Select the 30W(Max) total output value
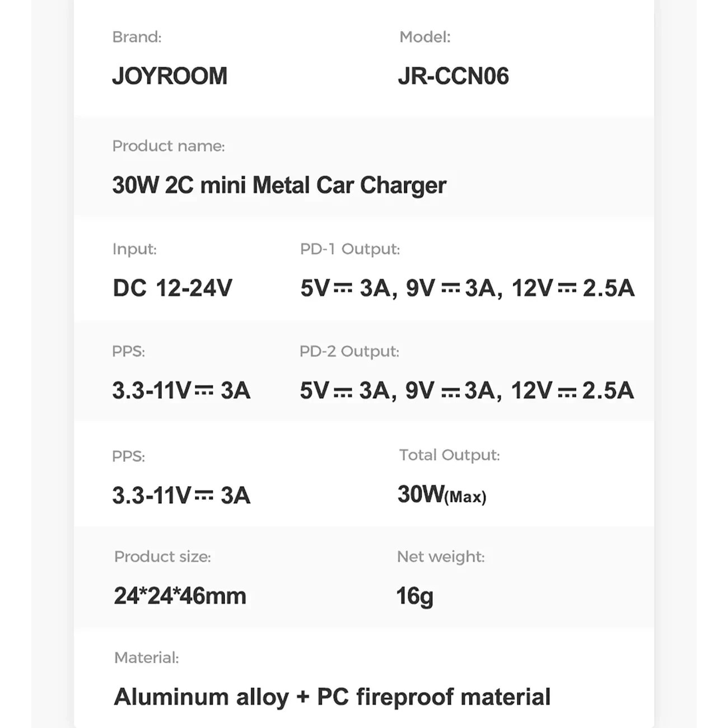The image size is (728, 728). 441,495
